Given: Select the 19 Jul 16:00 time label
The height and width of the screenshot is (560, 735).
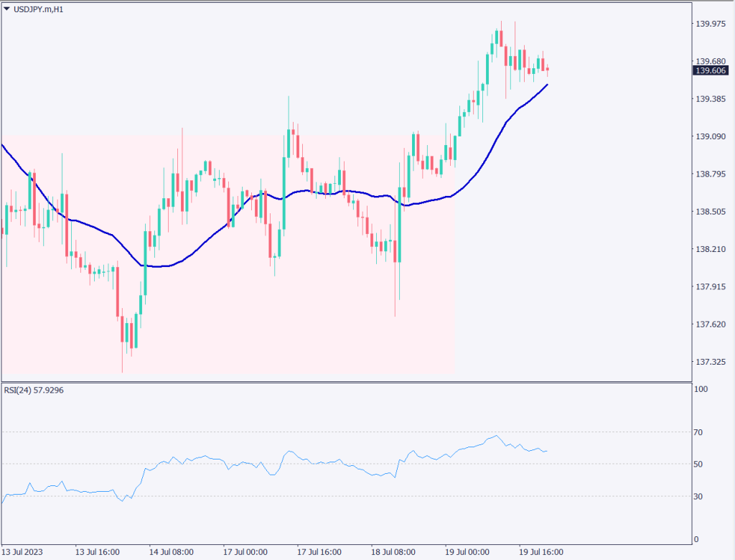Looking at the screenshot, I should 541,552.
